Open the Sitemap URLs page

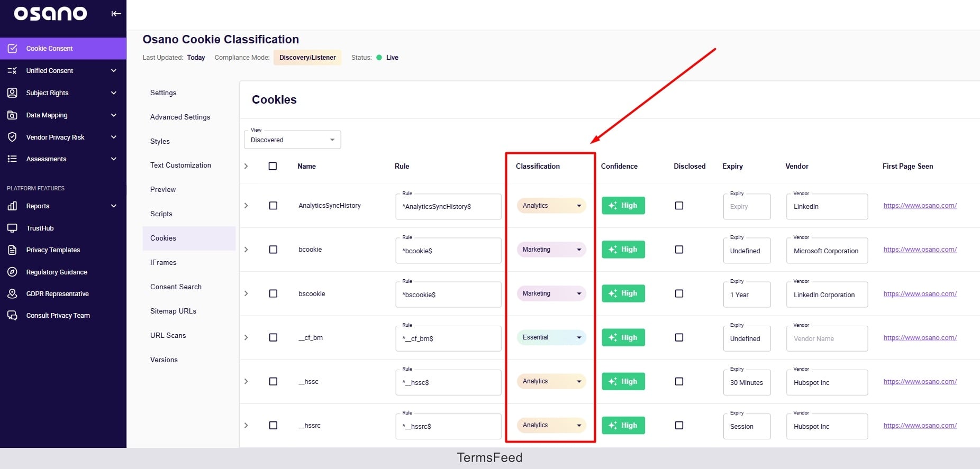click(174, 311)
